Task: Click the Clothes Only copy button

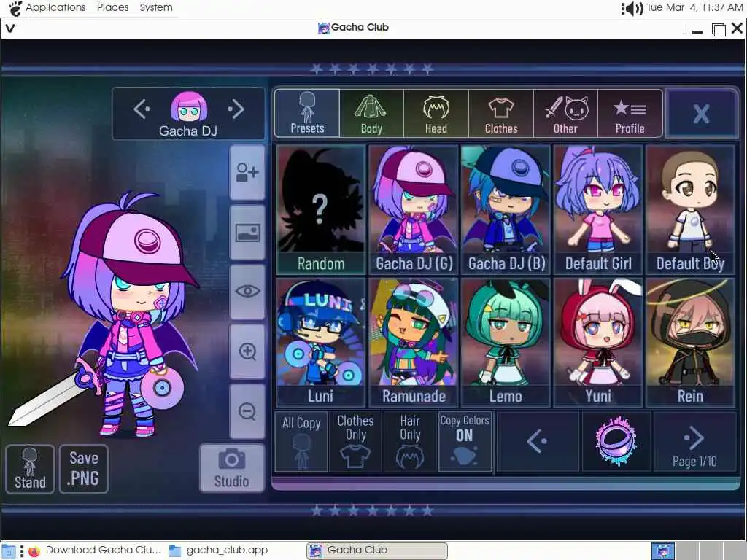Action: click(355, 441)
